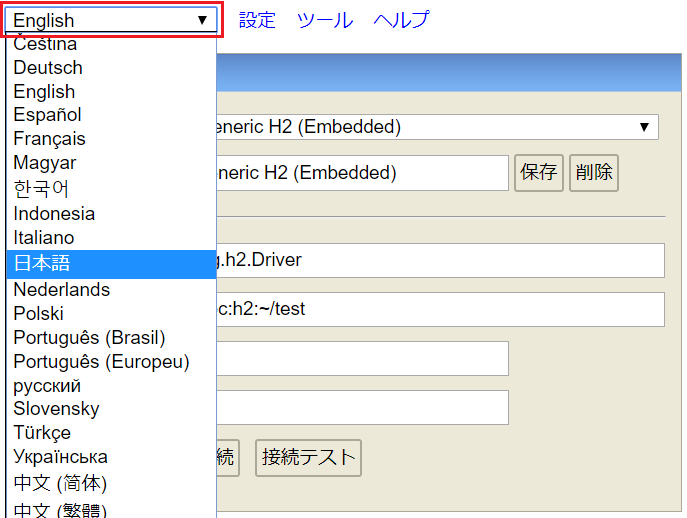Image resolution: width=687 pixels, height=518 pixels.
Task: Click the 保存 button
Action: [539, 173]
